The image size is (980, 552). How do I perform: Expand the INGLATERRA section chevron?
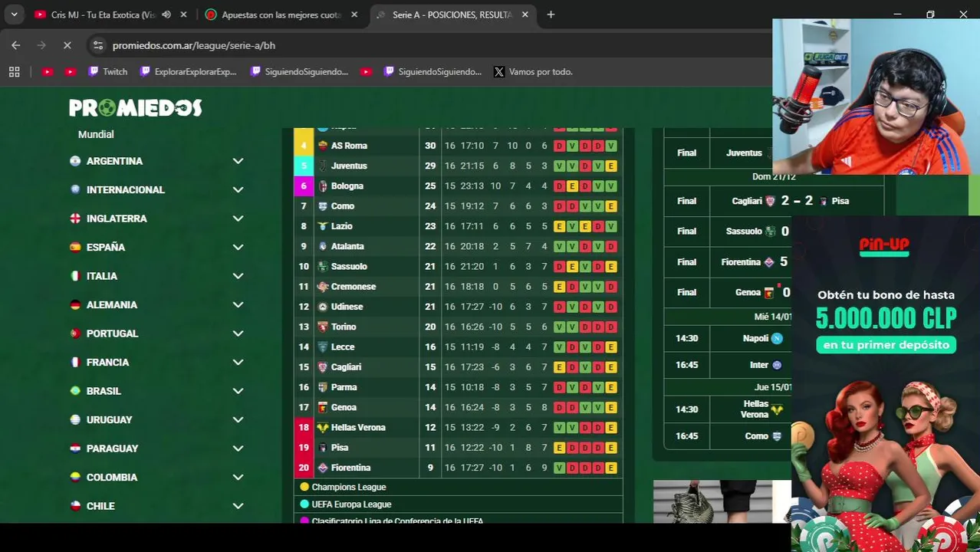pos(238,219)
